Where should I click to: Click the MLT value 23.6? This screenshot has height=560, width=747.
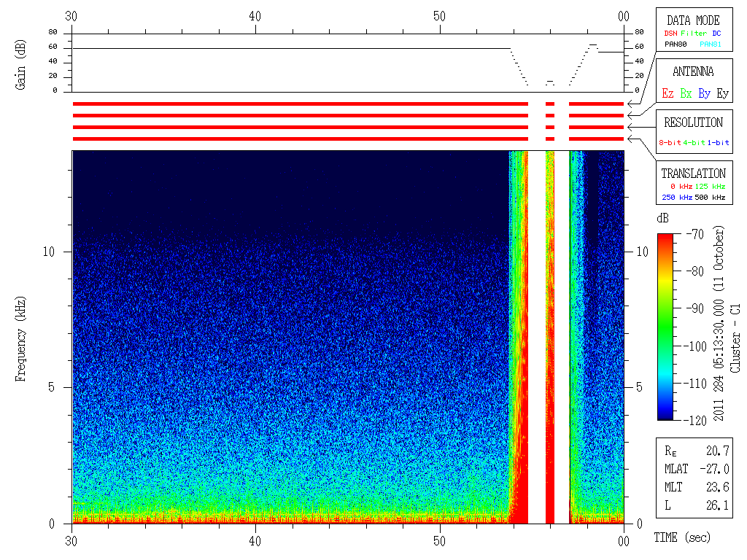coord(718,487)
